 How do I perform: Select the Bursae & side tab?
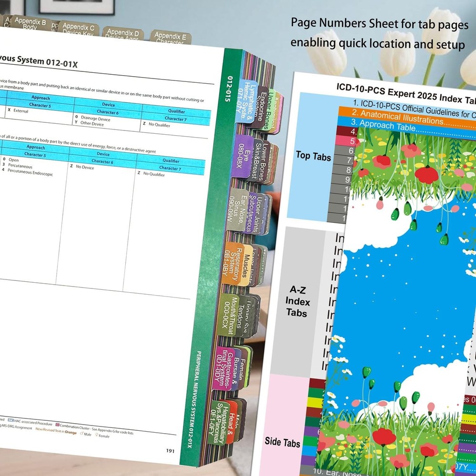tap(237, 370)
